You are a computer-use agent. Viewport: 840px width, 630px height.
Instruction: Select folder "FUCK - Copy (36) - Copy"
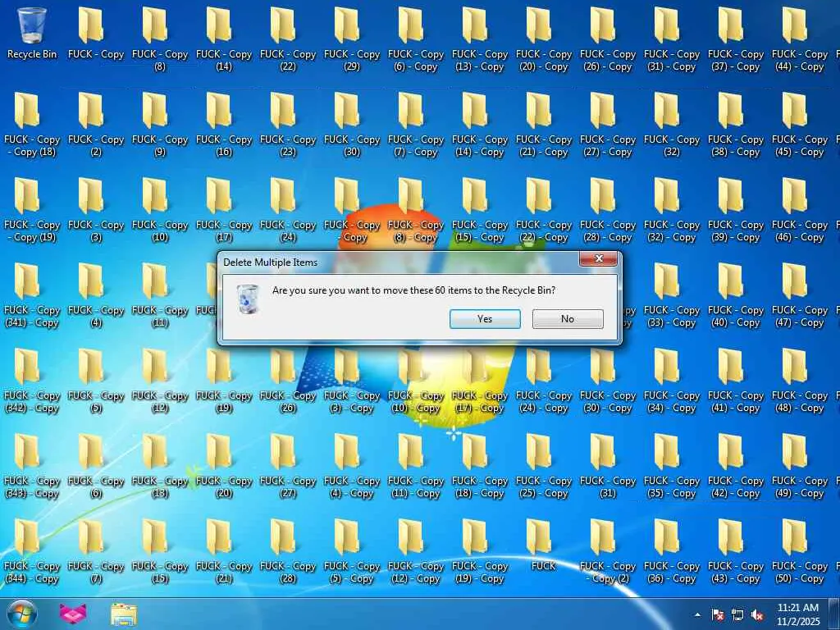coord(671,550)
